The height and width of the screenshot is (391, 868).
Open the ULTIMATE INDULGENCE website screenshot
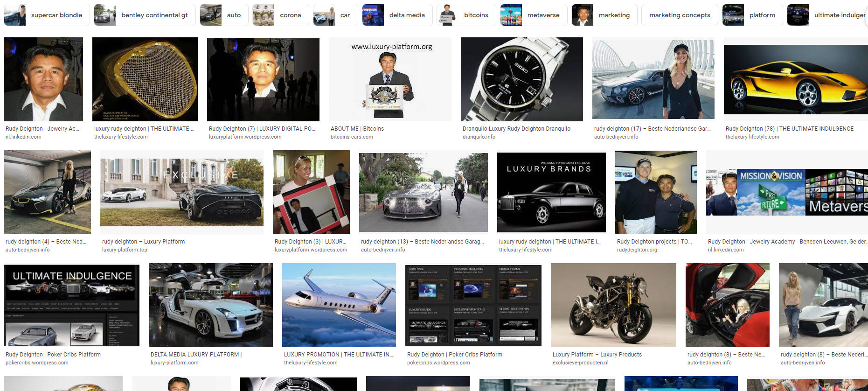pyautogui.click(x=71, y=305)
